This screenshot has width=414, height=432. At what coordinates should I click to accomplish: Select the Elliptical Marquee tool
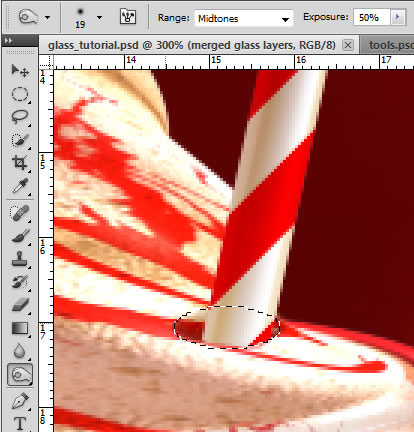tap(20, 94)
